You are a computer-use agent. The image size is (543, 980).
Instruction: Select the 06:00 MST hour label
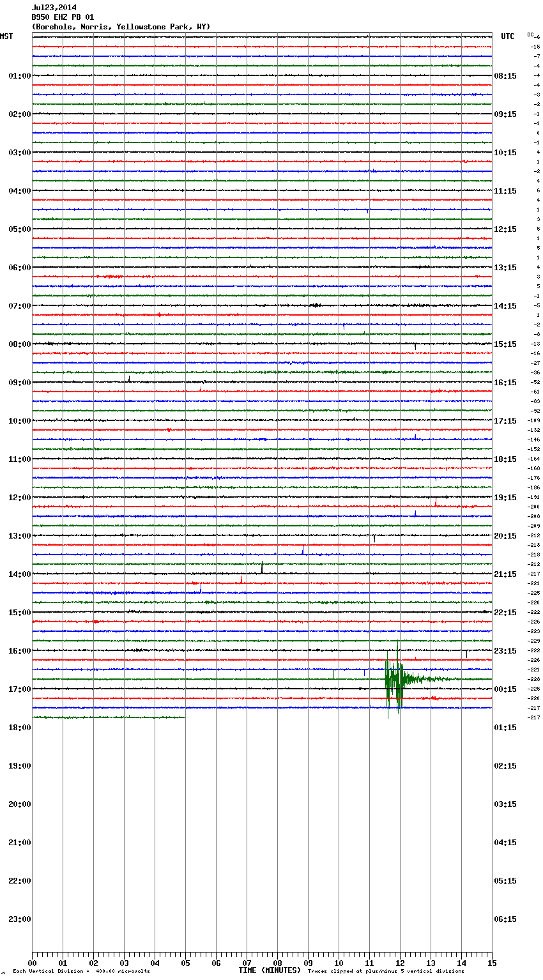click(x=20, y=268)
